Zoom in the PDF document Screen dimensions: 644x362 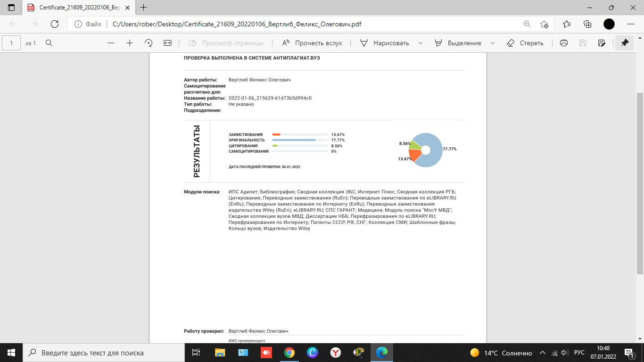(130, 43)
